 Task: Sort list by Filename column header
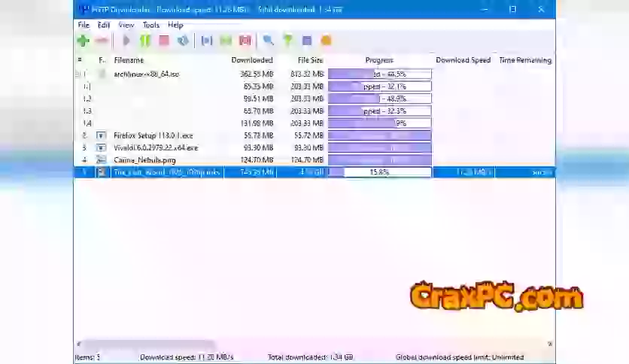pos(129,60)
